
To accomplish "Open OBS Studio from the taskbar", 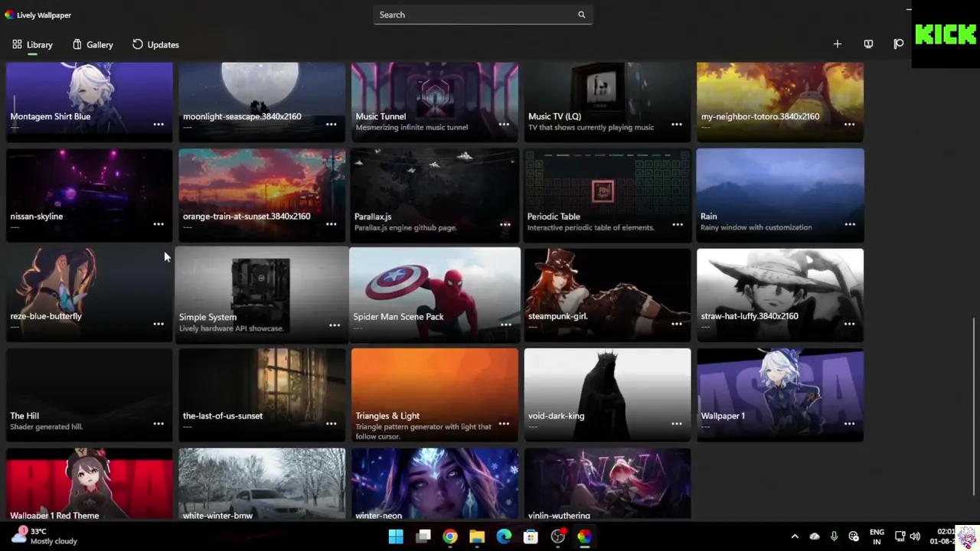I will (x=557, y=536).
